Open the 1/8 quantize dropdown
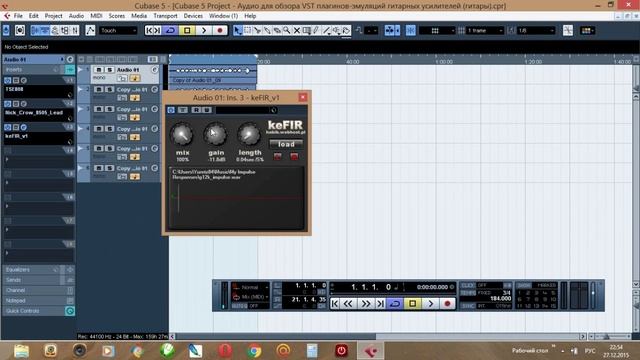Viewport: 640px width, 360px height. [536, 31]
